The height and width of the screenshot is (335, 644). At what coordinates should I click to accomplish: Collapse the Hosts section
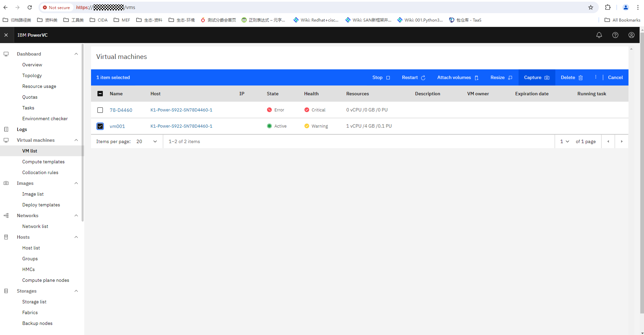pos(76,237)
